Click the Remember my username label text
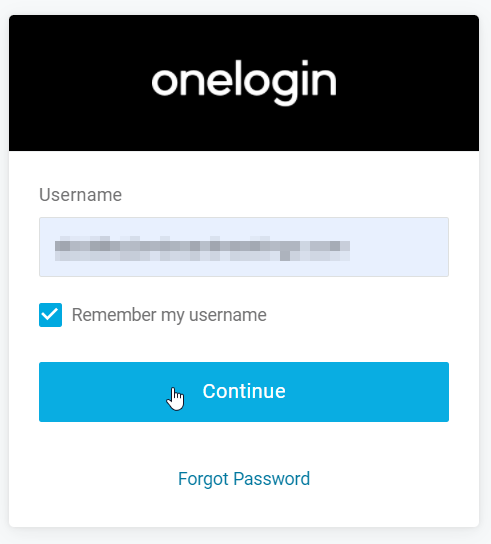This screenshot has height=544, width=491. 169,315
